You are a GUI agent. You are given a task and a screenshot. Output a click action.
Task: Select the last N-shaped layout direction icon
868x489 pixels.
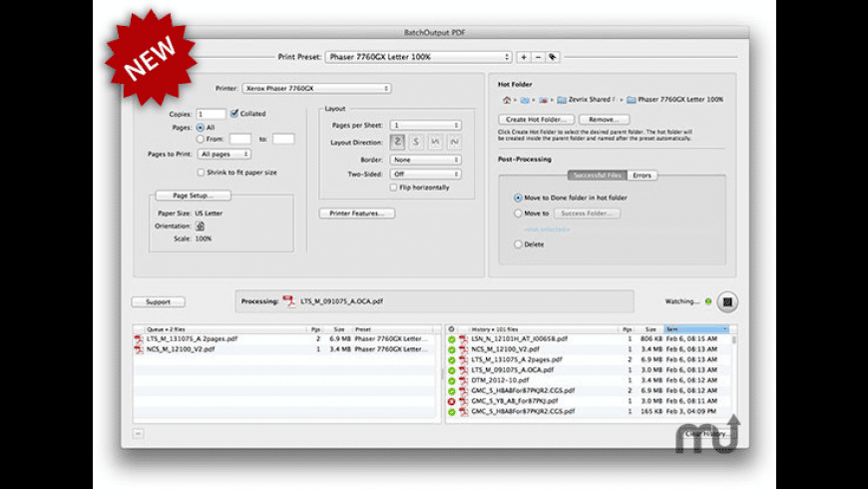click(454, 142)
